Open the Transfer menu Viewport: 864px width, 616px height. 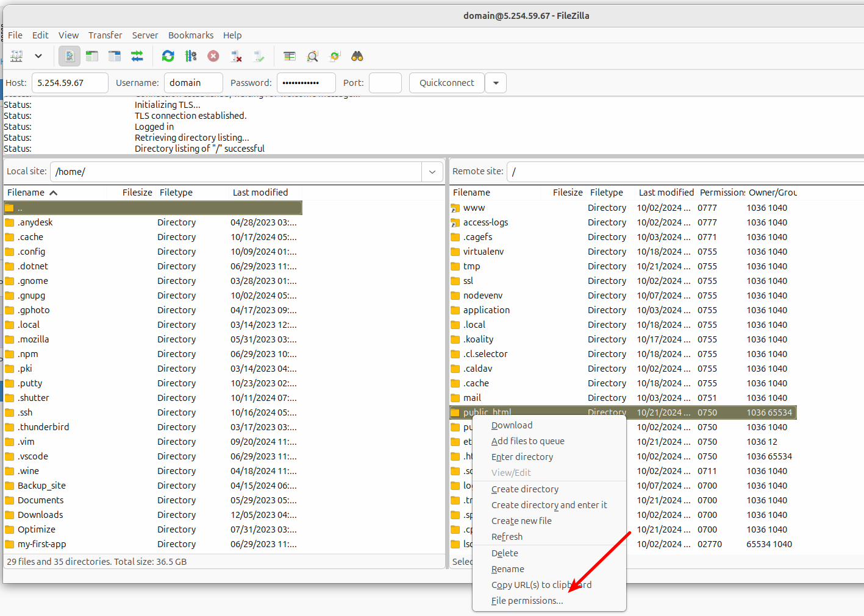[x=105, y=35]
